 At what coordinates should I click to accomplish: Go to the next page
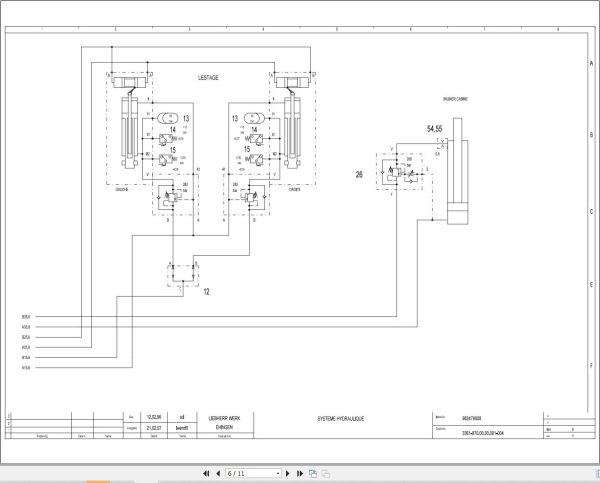[288, 473]
